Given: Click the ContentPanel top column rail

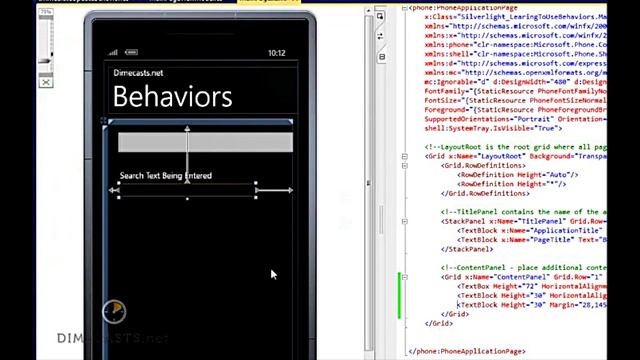Looking at the screenshot, I should click(200, 122).
